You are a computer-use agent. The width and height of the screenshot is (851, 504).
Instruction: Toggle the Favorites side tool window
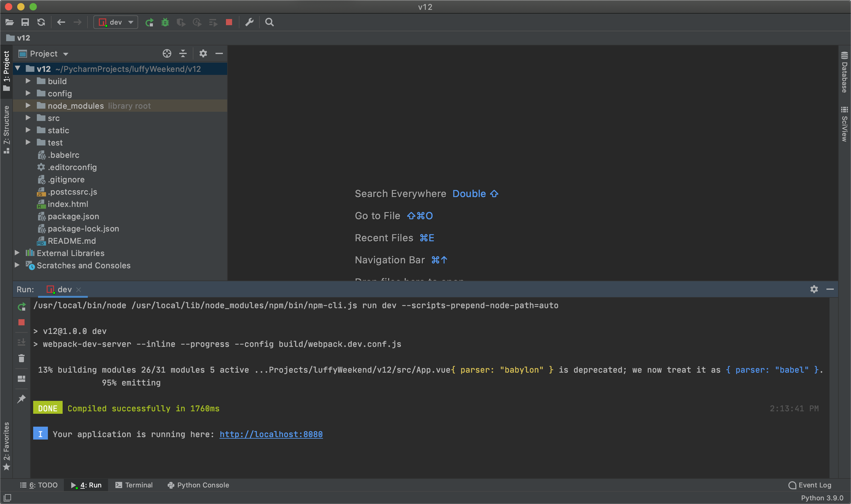coord(6,446)
